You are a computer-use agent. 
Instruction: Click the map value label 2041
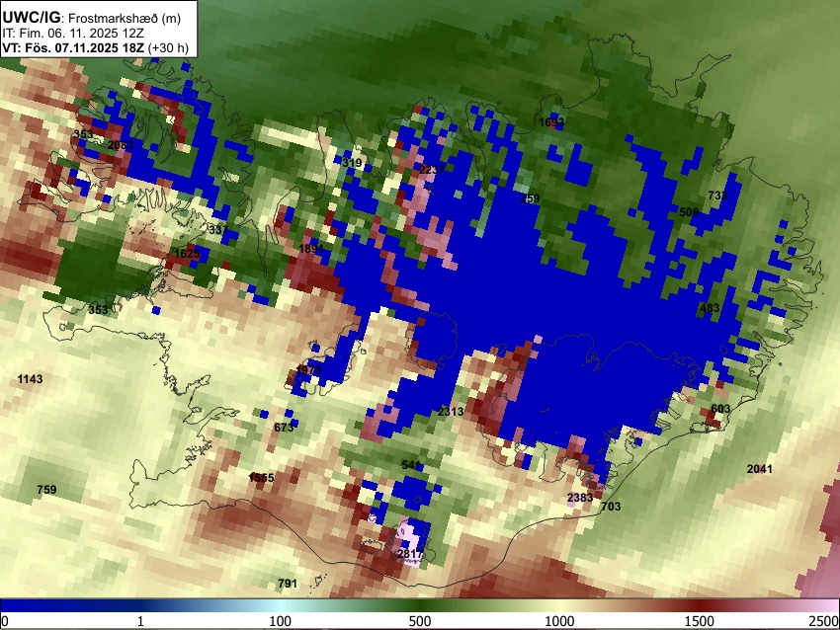coord(760,469)
